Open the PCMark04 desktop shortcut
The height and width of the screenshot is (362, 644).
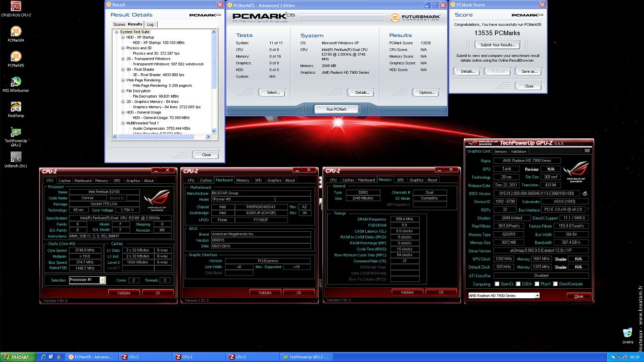[16, 34]
